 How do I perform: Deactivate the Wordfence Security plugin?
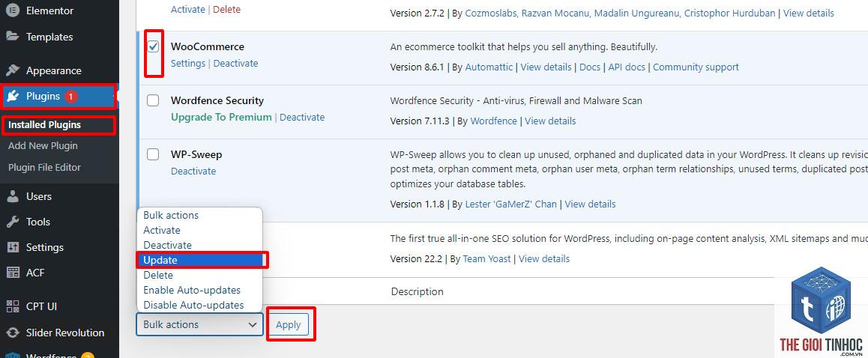pos(302,118)
